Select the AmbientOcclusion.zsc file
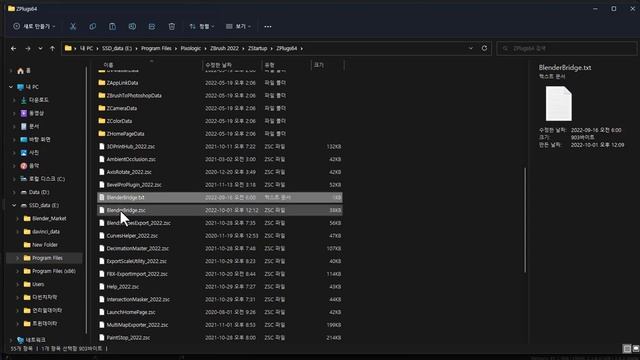Viewport: 640px width, 360px height. (220, 159)
